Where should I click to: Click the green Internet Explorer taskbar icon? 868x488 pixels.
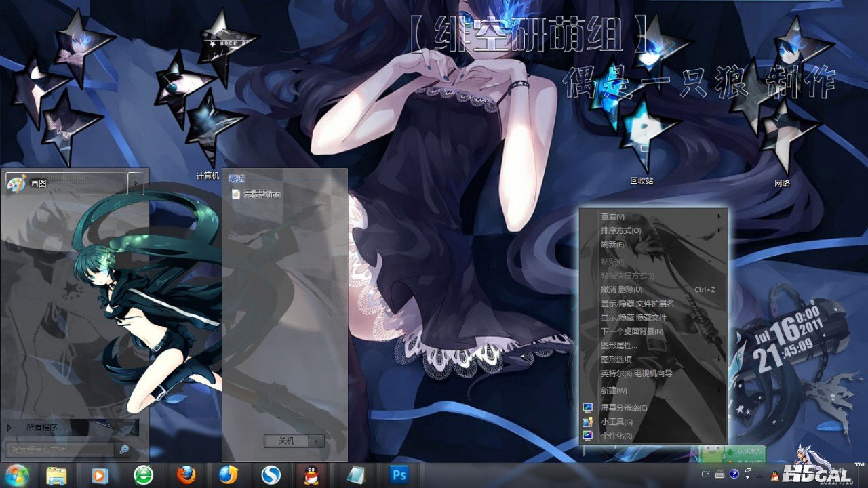pyautogui.click(x=143, y=475)
